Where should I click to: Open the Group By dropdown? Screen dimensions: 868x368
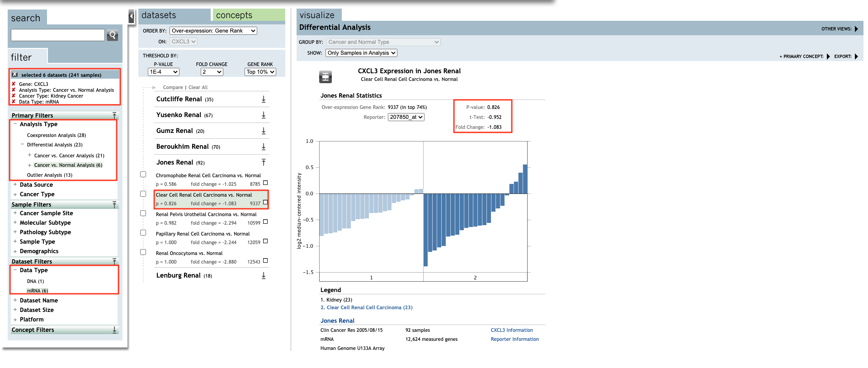coord(383,42)
